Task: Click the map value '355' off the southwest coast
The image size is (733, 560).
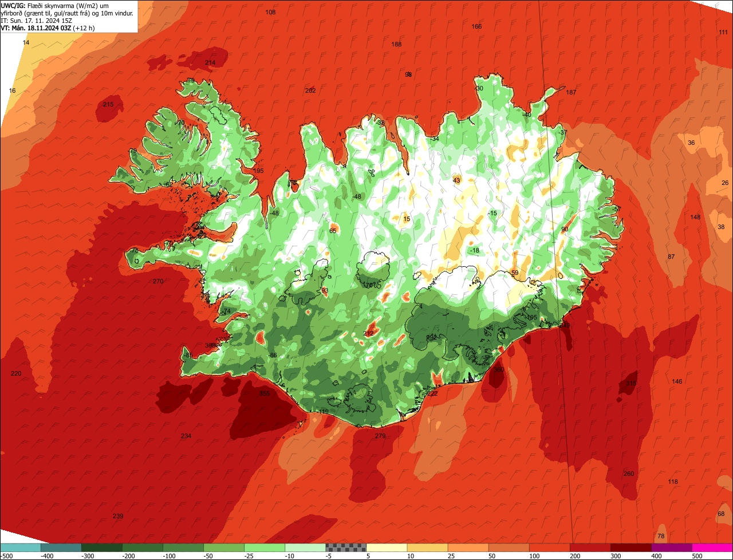Action: [x=265, y=393]
